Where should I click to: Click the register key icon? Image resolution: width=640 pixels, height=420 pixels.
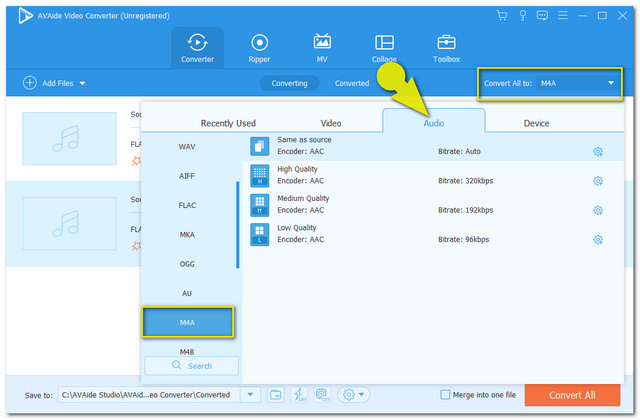click(522, 16)
